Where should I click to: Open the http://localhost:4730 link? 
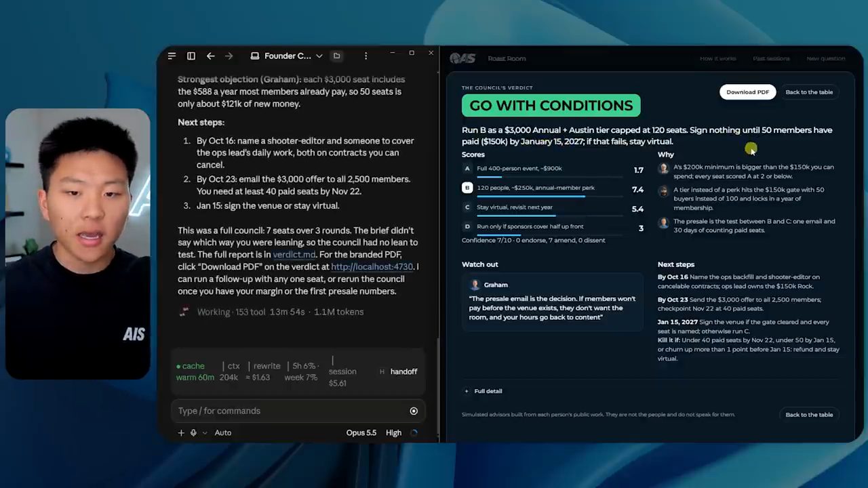pyautogui.click(x=372, y=267)
